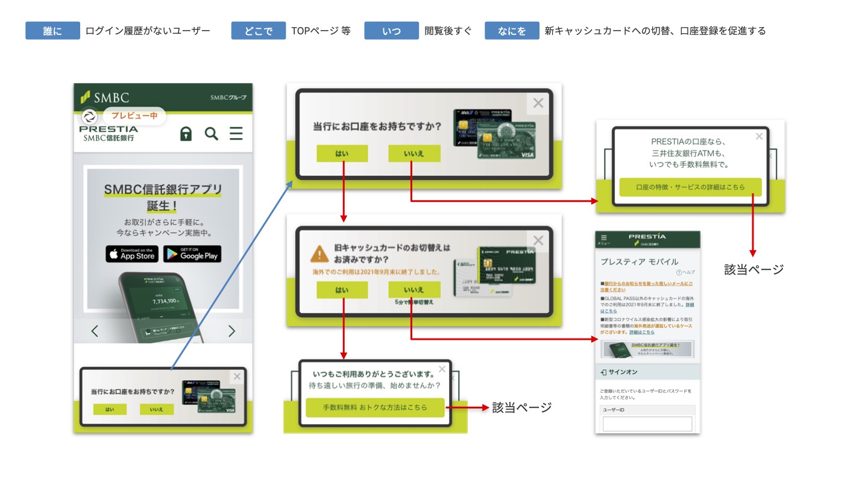This screenshot has width=868, height=488.
Task: Click the text 閲覧後すぐ
Action: point(448,31)
